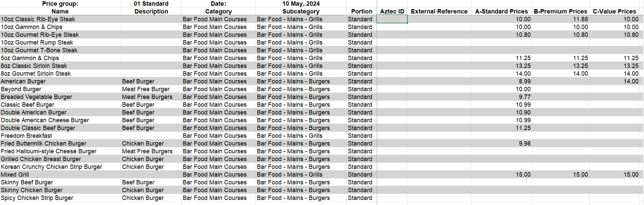Select the Subcategory header cell
The height and width of the screenshot is (205, 644).
[301, 11]
